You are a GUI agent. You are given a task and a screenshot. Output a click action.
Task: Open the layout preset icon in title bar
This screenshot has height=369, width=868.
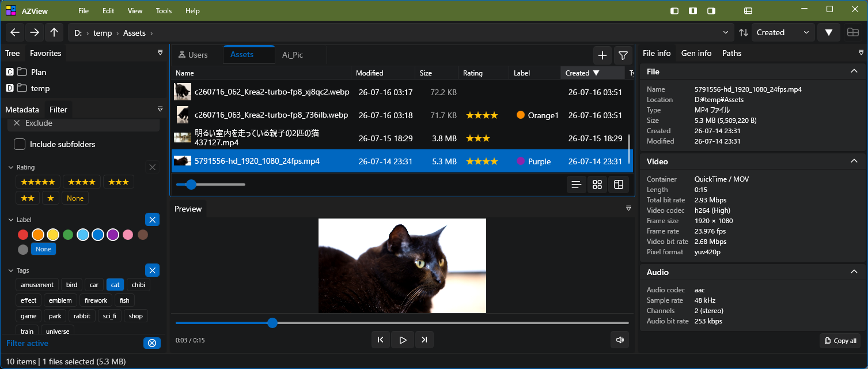tap(748, 10)
